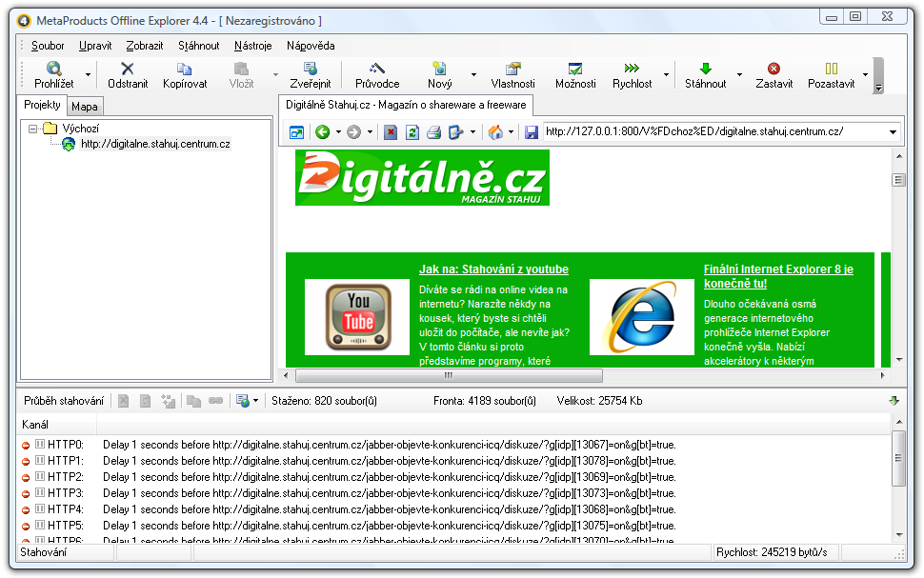Open the Prohlížet dropdown arrow

click(x=88, y=75)
